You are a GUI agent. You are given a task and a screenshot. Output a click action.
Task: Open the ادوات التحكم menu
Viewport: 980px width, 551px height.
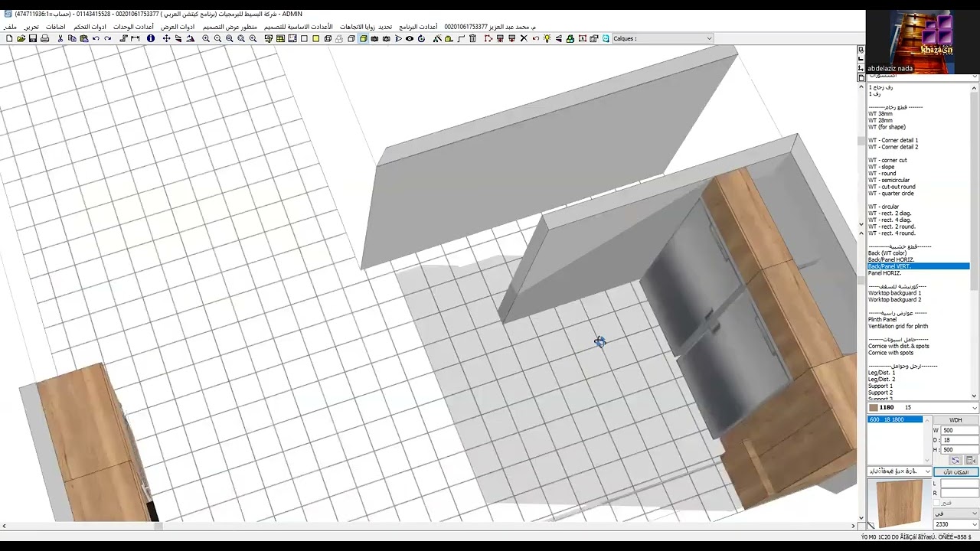90,27
